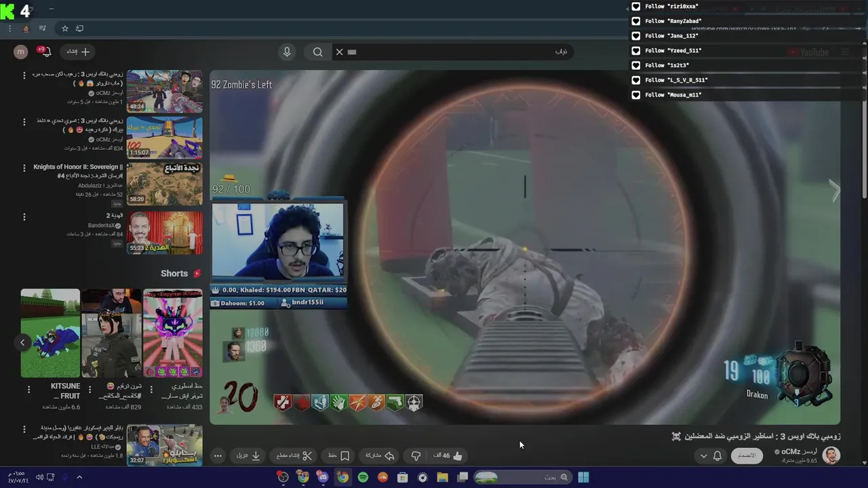The width and height of the screenshot is (868, 488).
Task: Open the YouTube hamburger guide menu
Action: point(845,52)
